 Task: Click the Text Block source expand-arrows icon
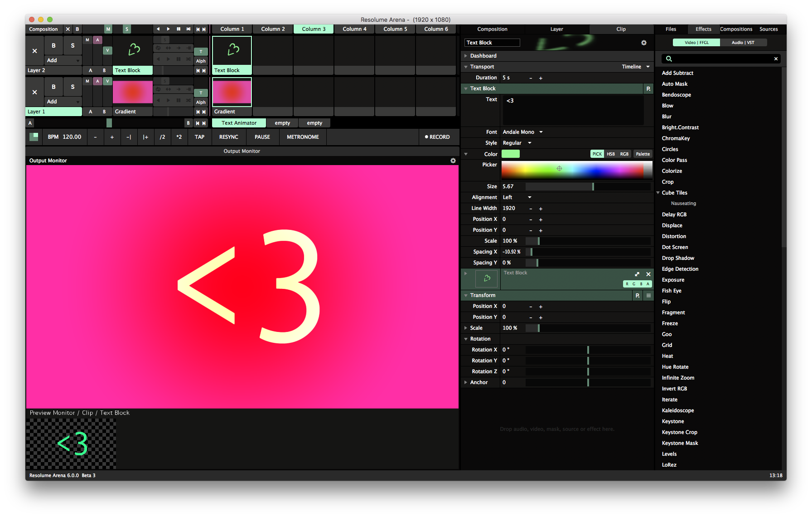[x=637, y=274]
